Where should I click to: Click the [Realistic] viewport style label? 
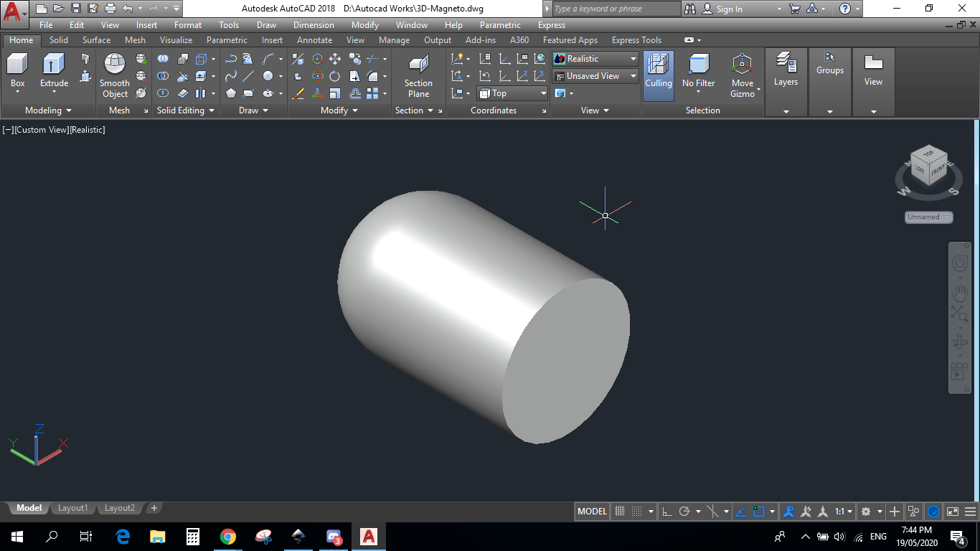88,130
